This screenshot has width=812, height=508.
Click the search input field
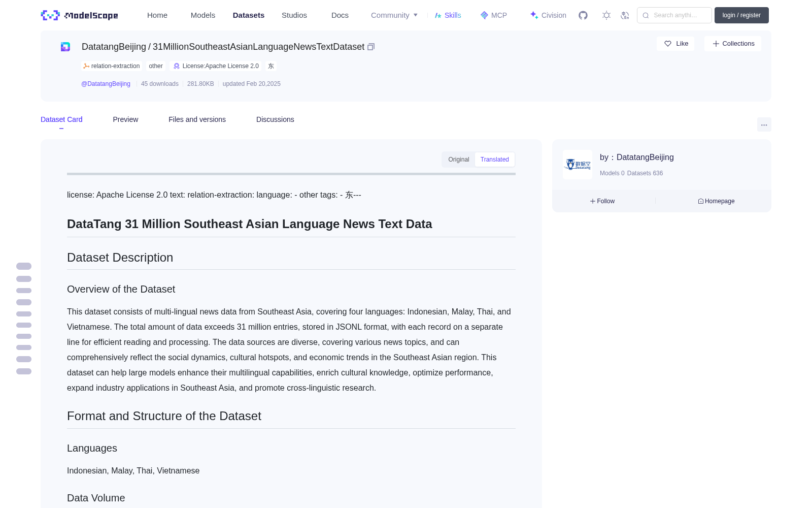pyautogui.click(x=674, y=15)
